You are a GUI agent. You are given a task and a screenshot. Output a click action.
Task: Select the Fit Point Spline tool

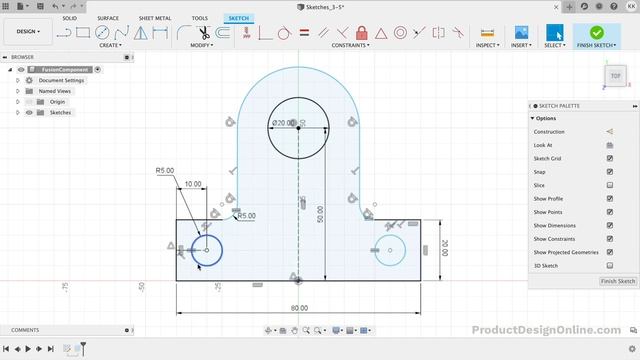[x=122, y=33]
